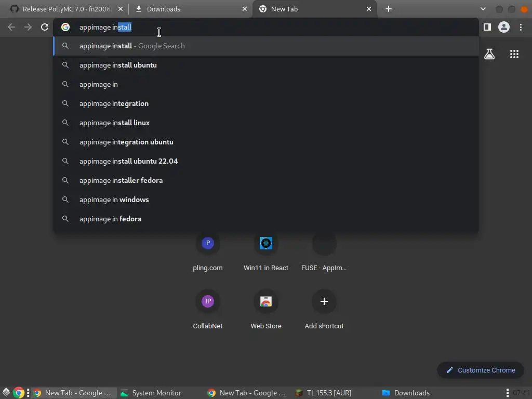Click the Google icon in address bar
Screen dimensions: 532x399
point(65,27)
